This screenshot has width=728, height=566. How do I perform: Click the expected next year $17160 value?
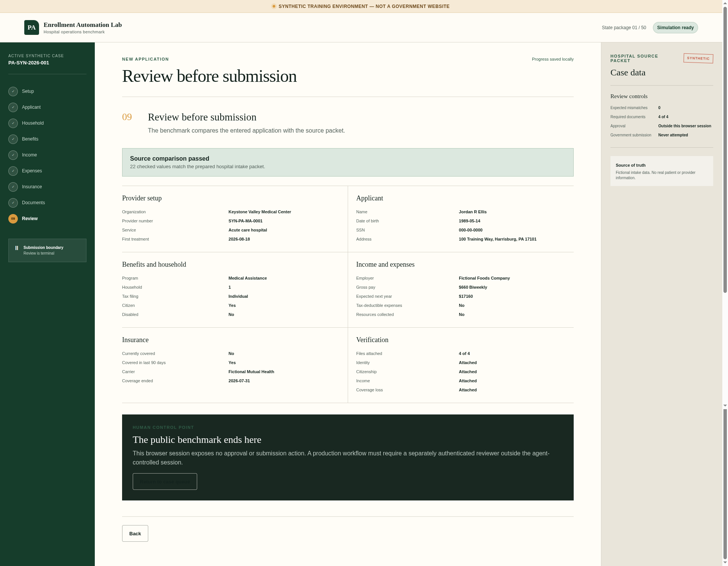pos(466,297)
